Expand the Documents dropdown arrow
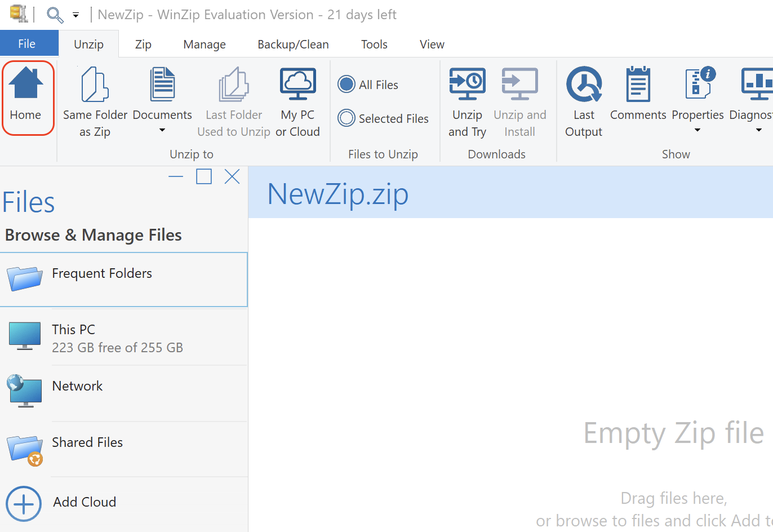The image size is (773, 532). (x=162, y=131)
